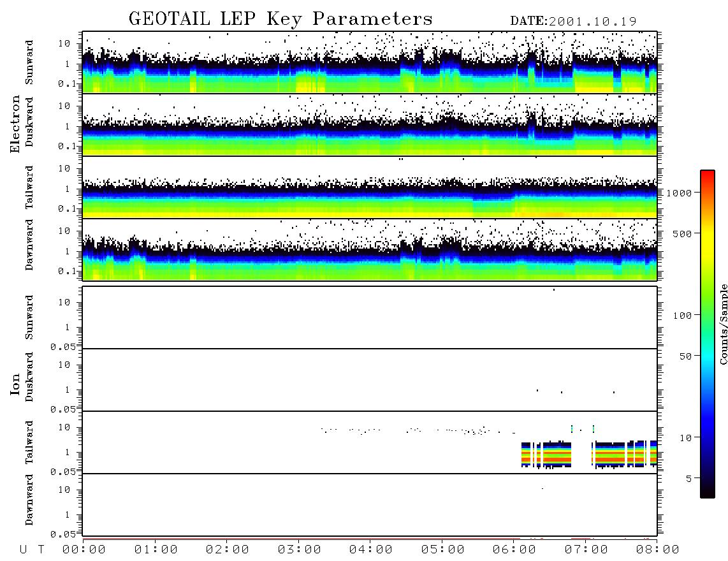
Task: Click the Electron Dawnward spectrogram panel
Action: coord(370,250)
